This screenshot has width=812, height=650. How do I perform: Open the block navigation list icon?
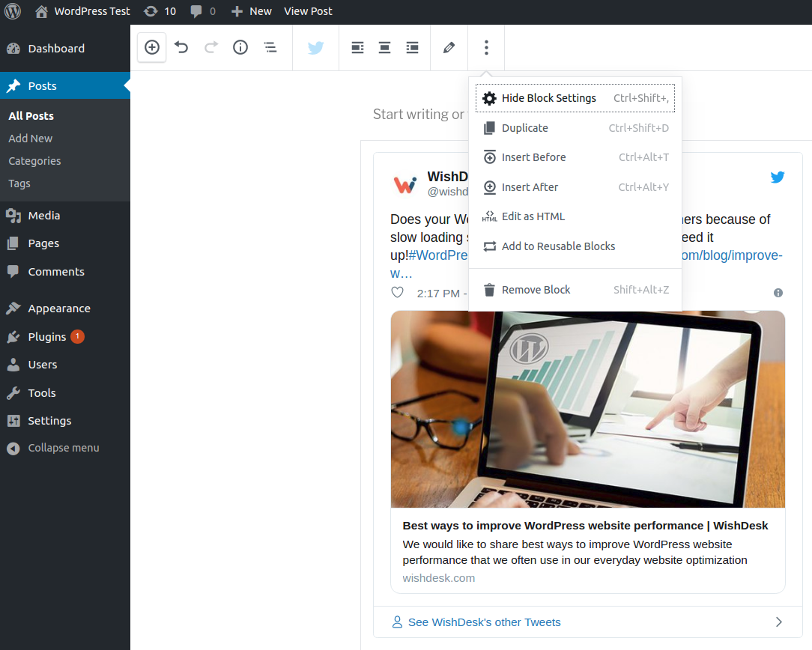(x=270, y=48)
